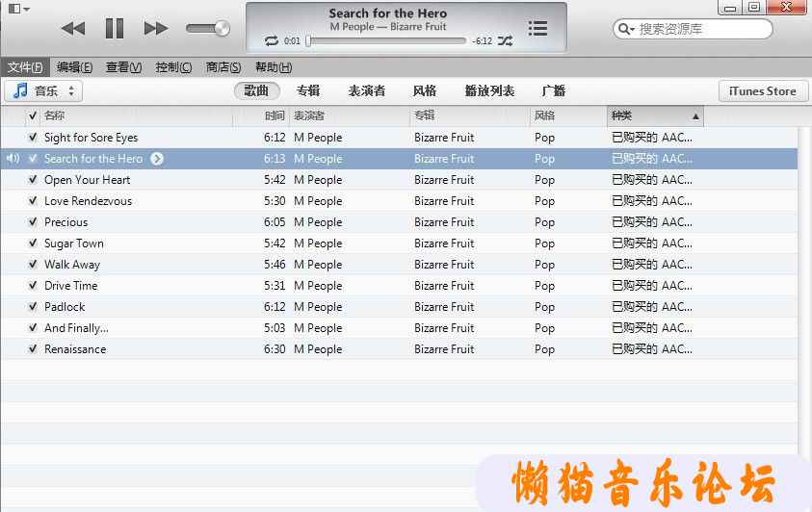Skip back to the previous track
812x512 pixels.
point(73,29)
